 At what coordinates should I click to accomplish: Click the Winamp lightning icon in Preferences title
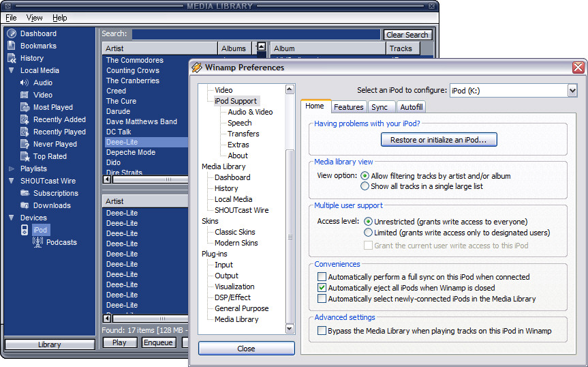(197, 68)
